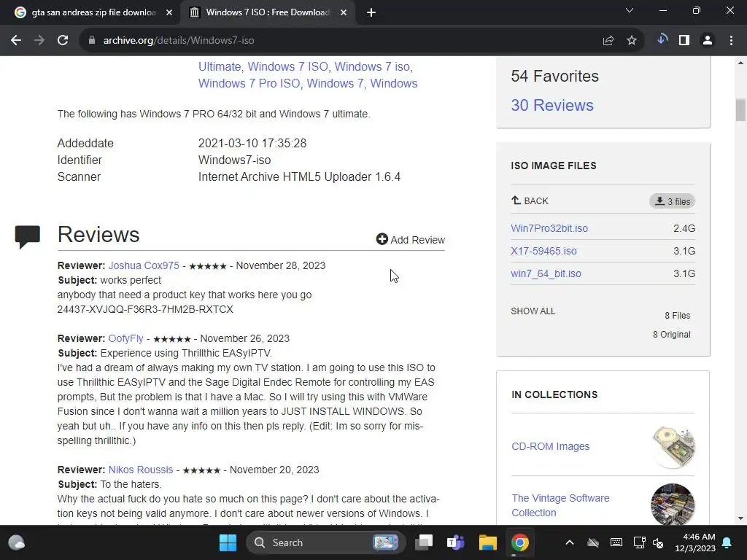Screen dimensions: 747x560
Task: Click the '8 Files' count text
Action: tap(677, 316)
